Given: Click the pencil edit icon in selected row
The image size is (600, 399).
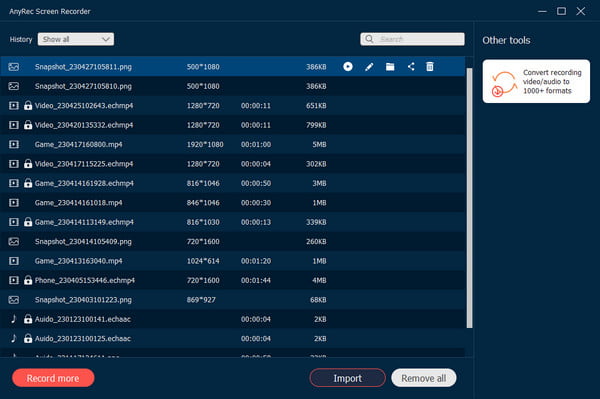Looking at the screenshot, I should click(x=369, y=67).
